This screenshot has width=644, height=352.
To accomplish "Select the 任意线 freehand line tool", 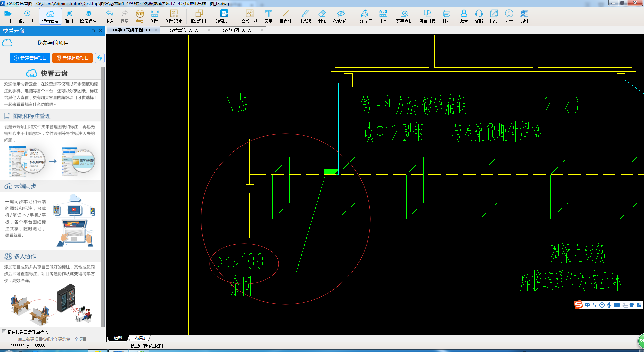I will [305, 16].
